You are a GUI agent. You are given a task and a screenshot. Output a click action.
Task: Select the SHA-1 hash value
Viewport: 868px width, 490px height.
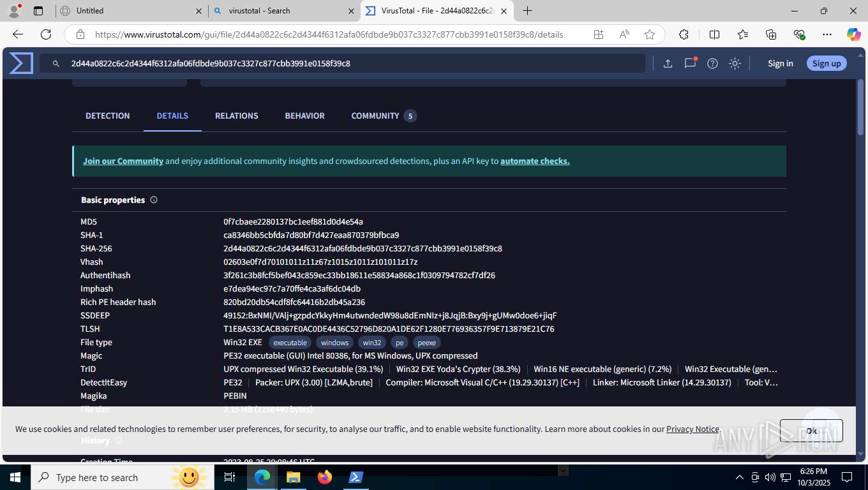click(x=311, y=235)
